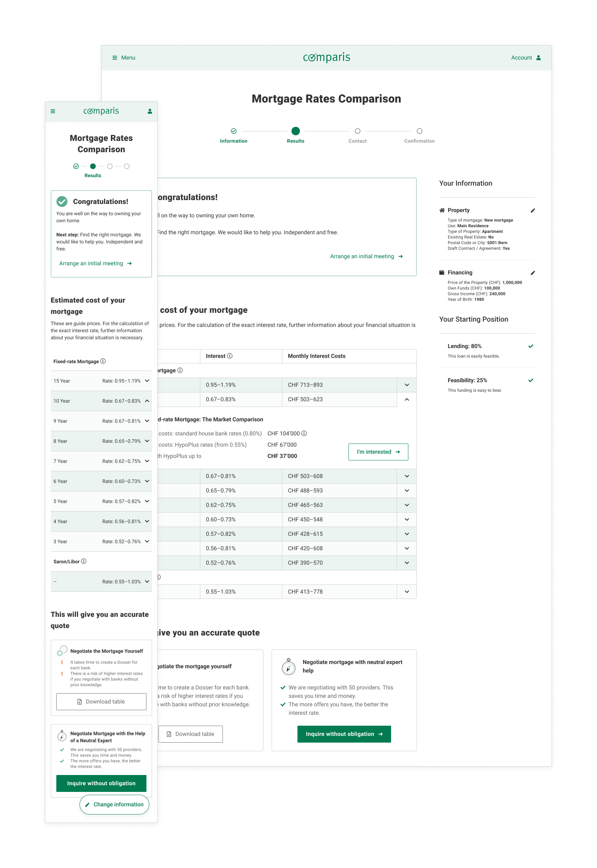597x868 pixels.
Task: Click compass icon of neutral expert card desktop
Action: [x=288, y=666]
